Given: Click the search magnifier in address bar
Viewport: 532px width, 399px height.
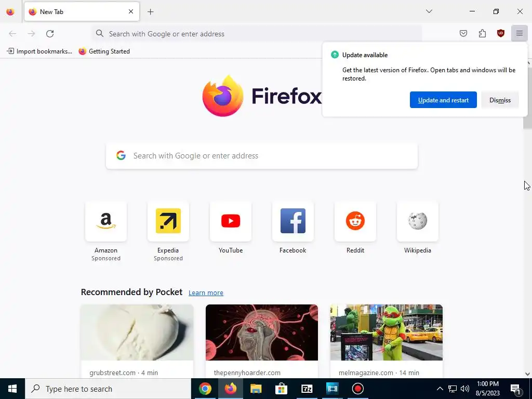Looking at the screenshot, I should click(x=99, y=33).
